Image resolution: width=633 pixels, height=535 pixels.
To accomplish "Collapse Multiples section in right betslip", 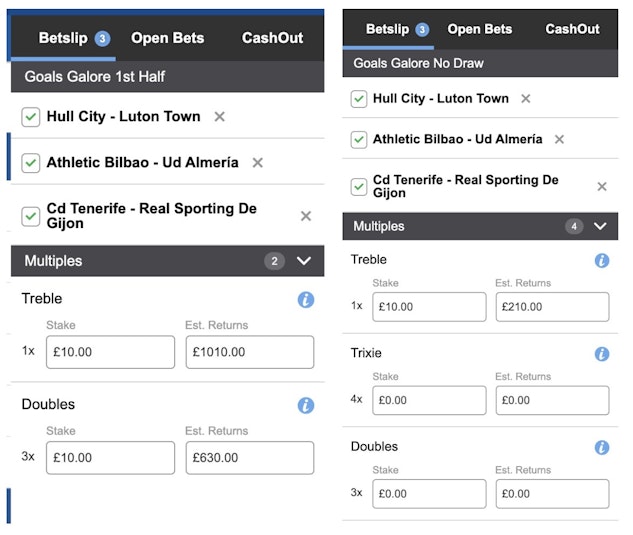I will 600,227.
